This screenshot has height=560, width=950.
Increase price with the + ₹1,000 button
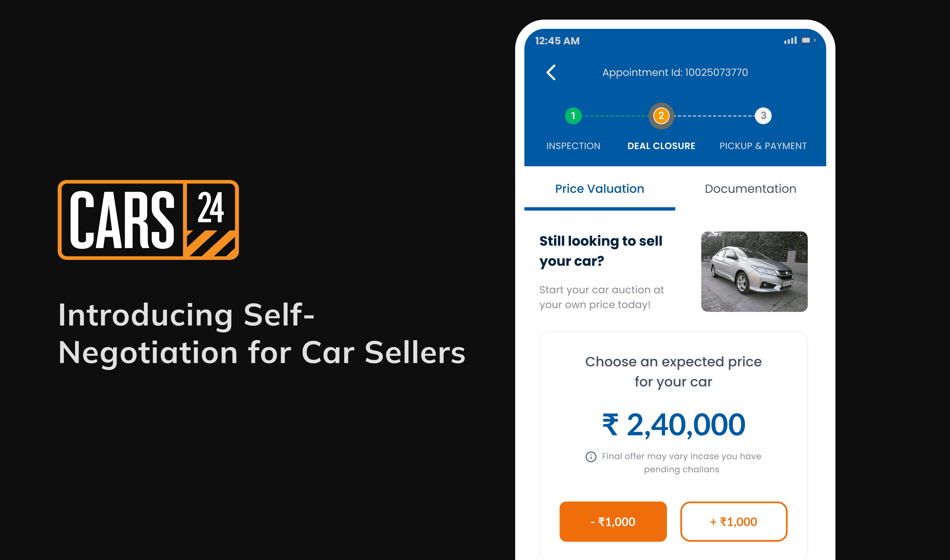click(733, 522)
